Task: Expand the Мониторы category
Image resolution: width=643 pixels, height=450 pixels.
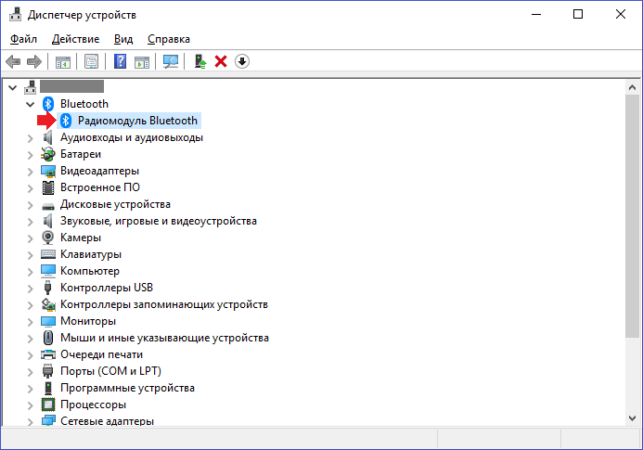Action: pos(30,322)
